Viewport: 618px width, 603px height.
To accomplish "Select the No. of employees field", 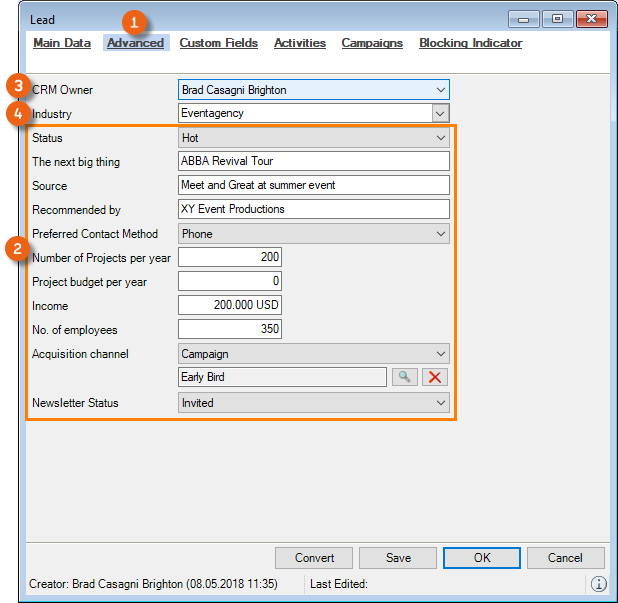I will click(x=230, y=329).
